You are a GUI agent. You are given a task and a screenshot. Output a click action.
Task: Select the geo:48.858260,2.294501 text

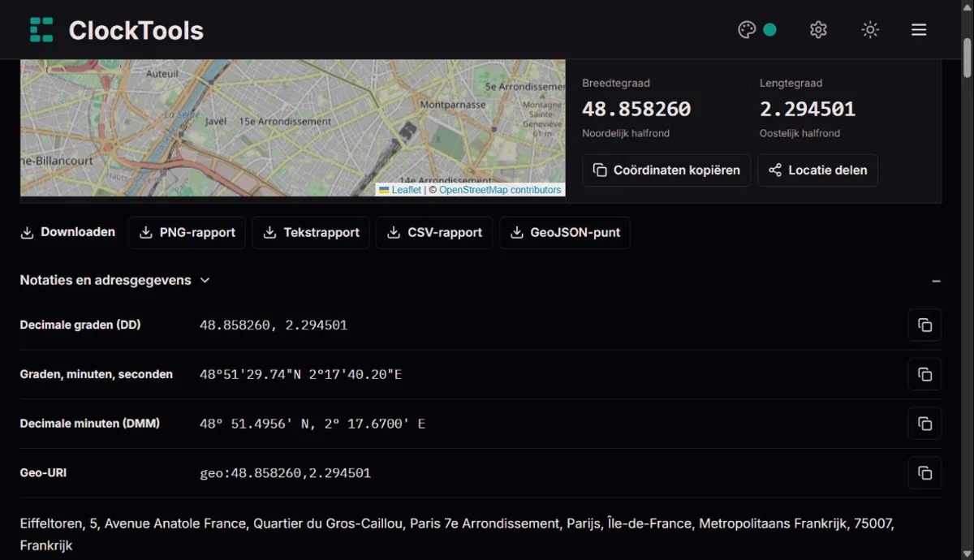click(x=285, y=473)
